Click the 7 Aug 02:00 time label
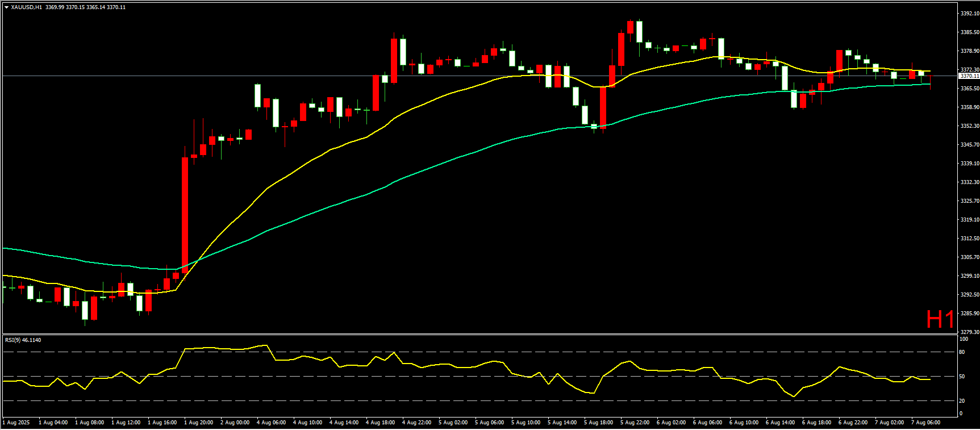This screenshot has height=430, width=980. click(890, 423)
